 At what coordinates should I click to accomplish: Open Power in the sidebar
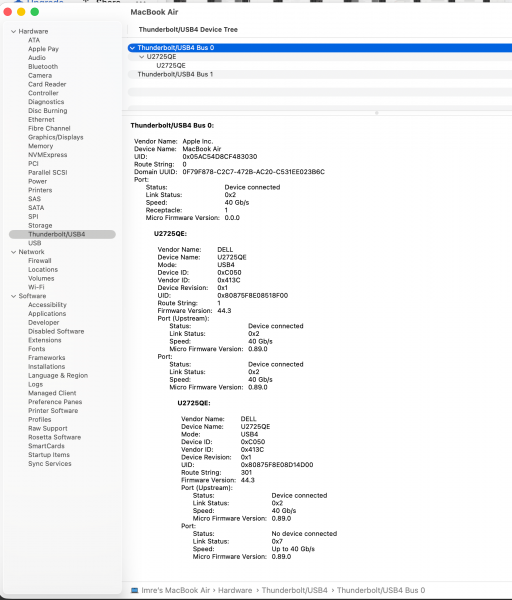38,181
